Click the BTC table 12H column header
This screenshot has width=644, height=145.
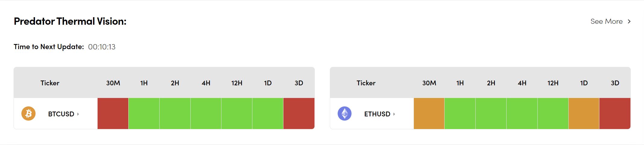(237, 83)
